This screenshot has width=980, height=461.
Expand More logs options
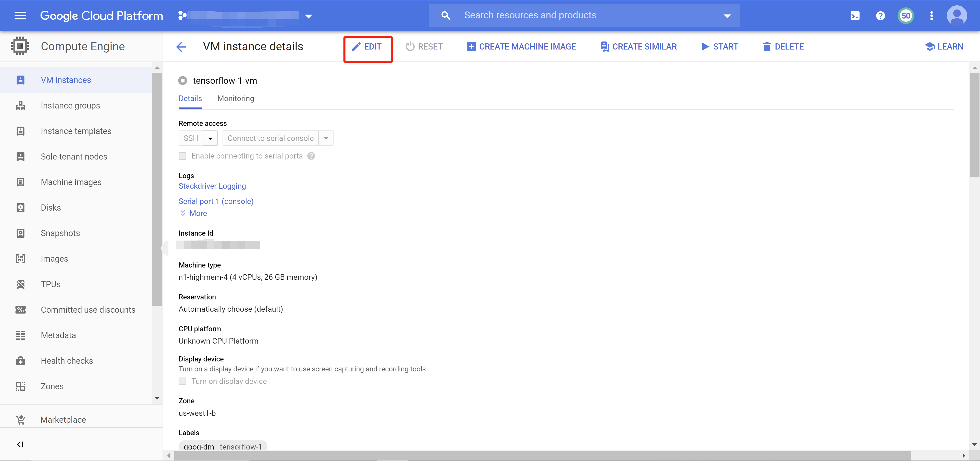click(x=193, y=213)
